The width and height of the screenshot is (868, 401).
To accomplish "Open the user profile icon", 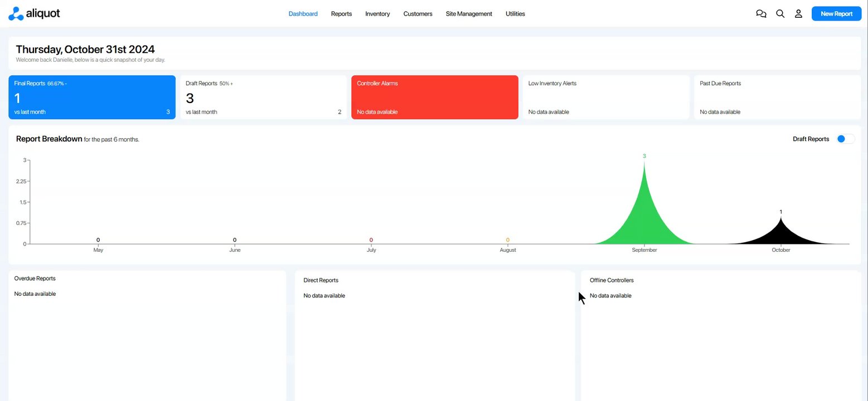I will (x=798, y=14).
